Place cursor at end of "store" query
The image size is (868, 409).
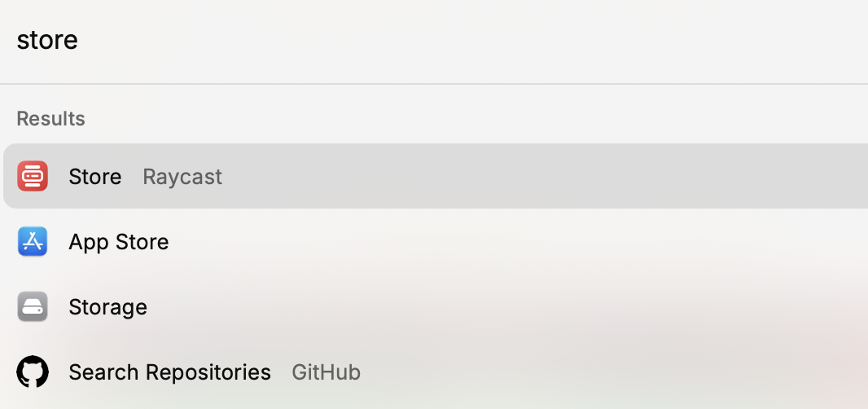[x=79, y=41]
